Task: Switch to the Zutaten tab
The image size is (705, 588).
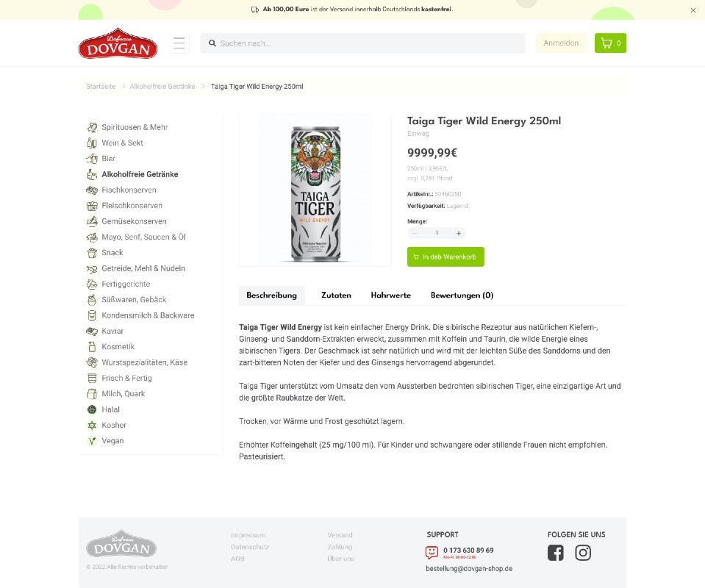Action: pos(336,295)
